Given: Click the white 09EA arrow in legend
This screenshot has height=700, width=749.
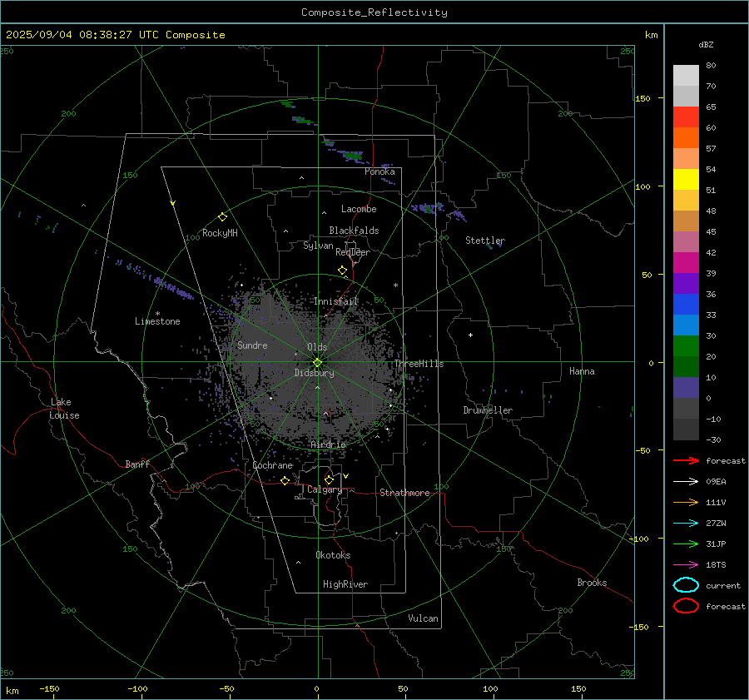Looking at the screenshot, I should coord(686,482).
